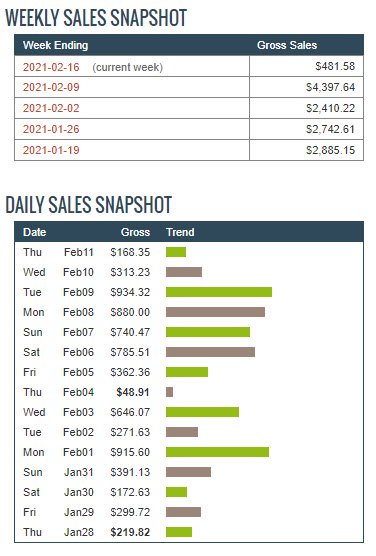Click the brown trend bar for Feb08
This screenshot has width=376, height=556.
point(215,312)
